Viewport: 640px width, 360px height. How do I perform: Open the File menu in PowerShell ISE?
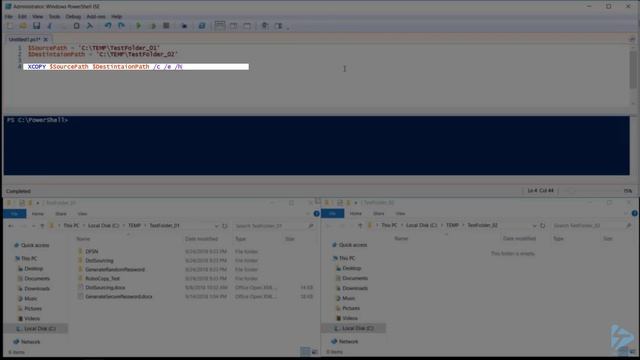9,16
